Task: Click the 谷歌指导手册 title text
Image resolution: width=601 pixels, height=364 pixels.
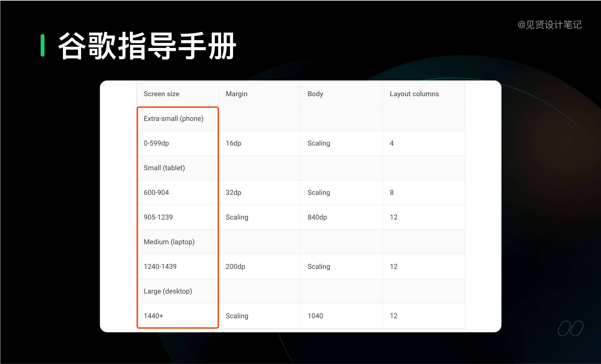Action: tap(147, 46)
